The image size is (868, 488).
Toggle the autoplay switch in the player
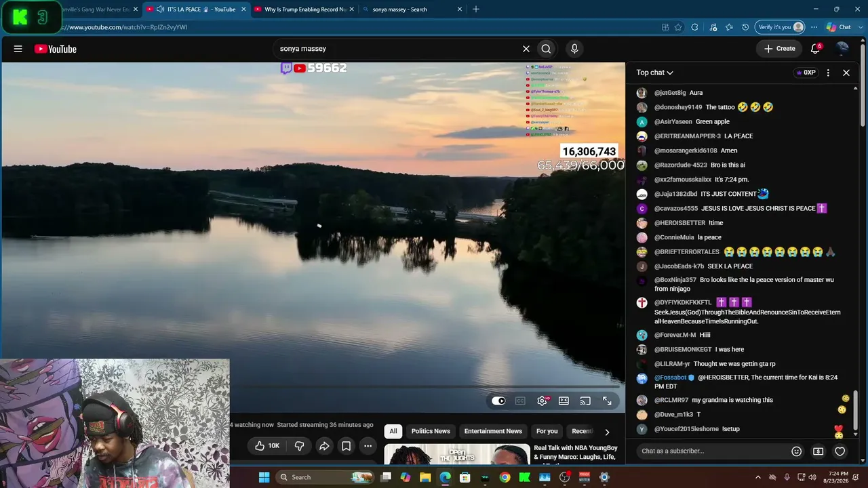pos(498,401)
